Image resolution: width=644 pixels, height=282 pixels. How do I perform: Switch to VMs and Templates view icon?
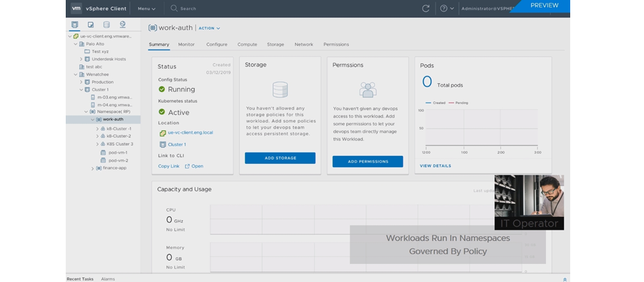point(91,25)
